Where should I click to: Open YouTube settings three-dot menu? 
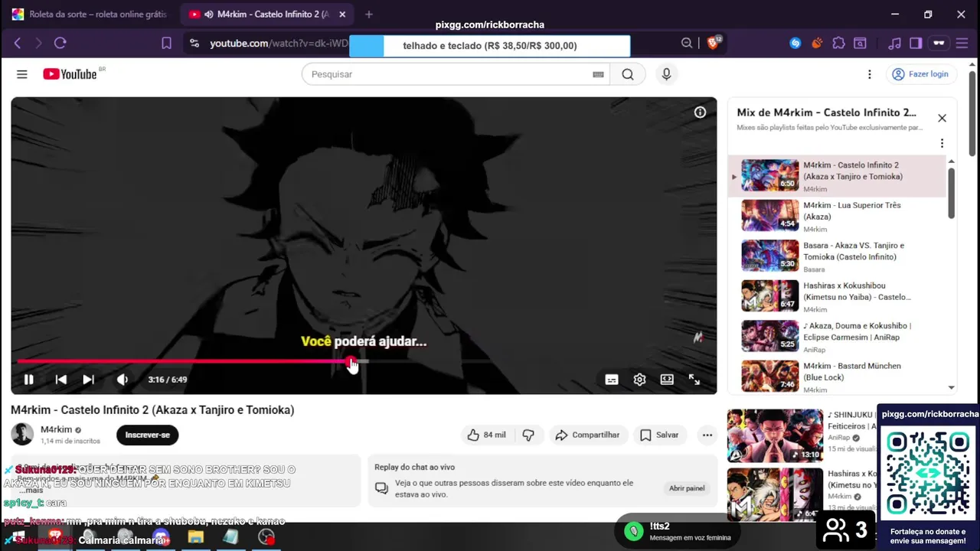pos(869,74)
